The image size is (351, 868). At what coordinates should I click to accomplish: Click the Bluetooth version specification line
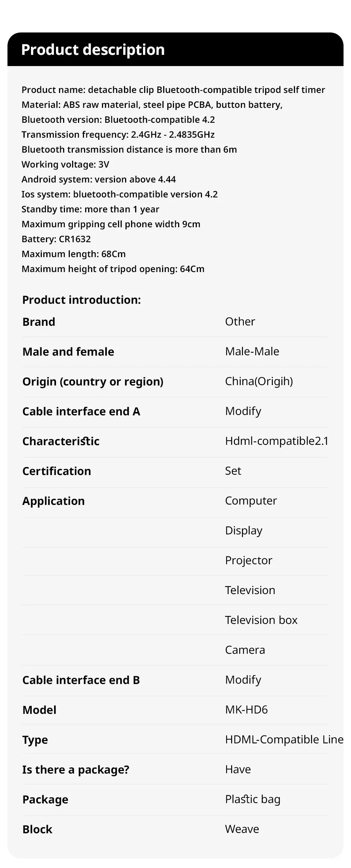click(x=118, y=120)
